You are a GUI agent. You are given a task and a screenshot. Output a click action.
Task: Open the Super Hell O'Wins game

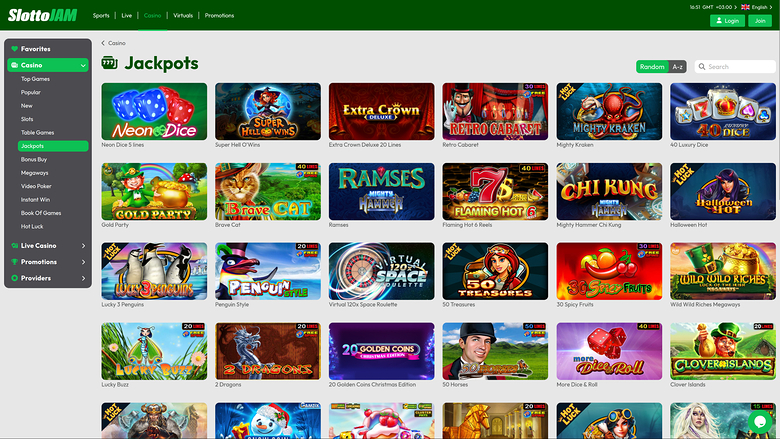[x=268, y=111]
